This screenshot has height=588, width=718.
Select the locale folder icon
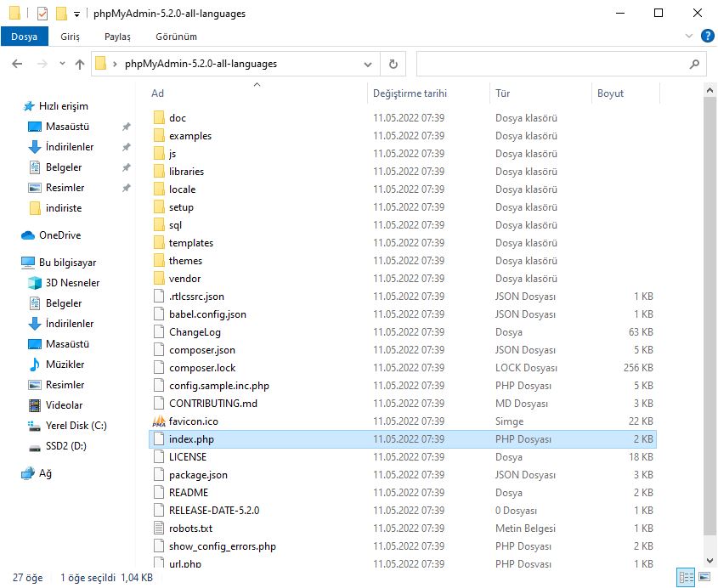(x=159, y=189)
